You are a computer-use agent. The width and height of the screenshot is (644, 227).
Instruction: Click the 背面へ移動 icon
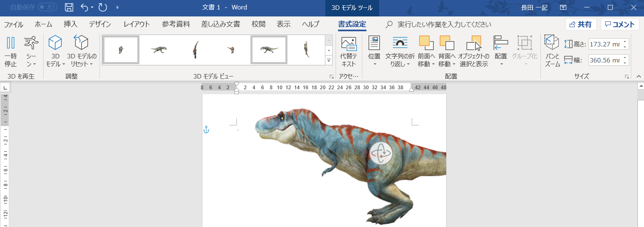click(x=447, y=43)
